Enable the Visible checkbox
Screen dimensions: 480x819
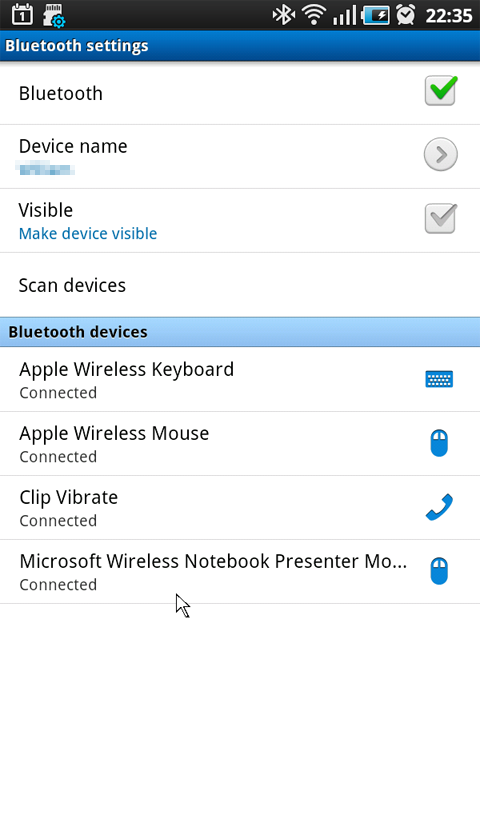(441, 218)
